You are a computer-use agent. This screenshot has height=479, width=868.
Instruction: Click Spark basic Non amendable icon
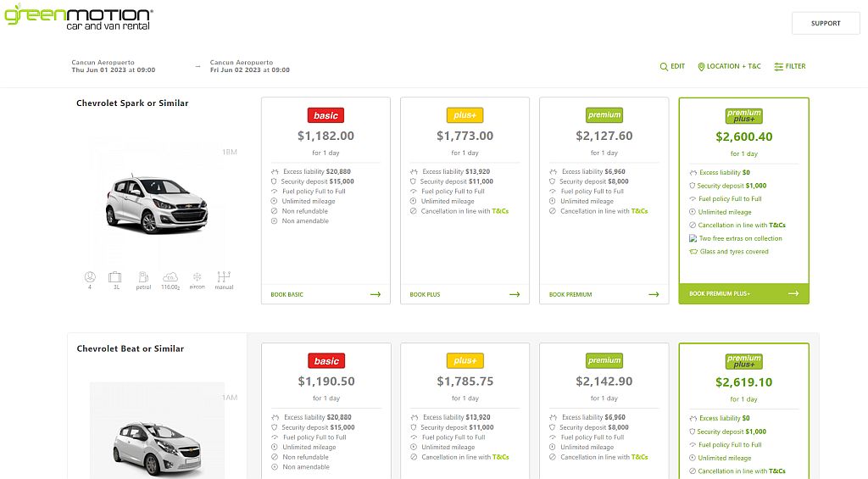(x=274, y=221)
